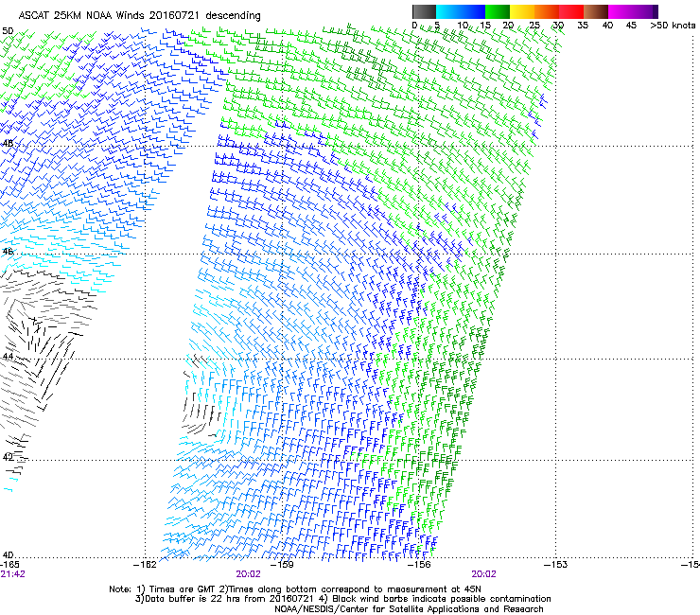Click the gray 0-5 knots color swatch
The width and height of the screenshot is (700, 615).
click(x=424, y=11)
